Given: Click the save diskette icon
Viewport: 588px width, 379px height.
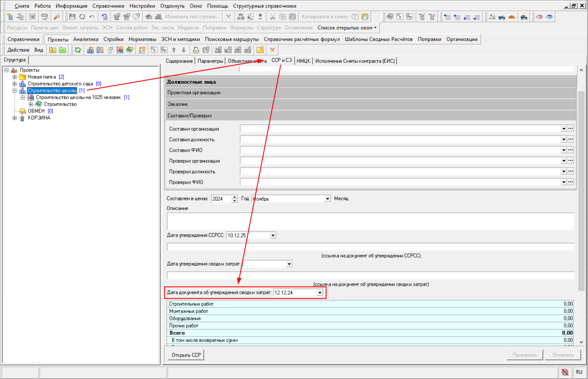Looking at the screenshot, I should [72, 17].
